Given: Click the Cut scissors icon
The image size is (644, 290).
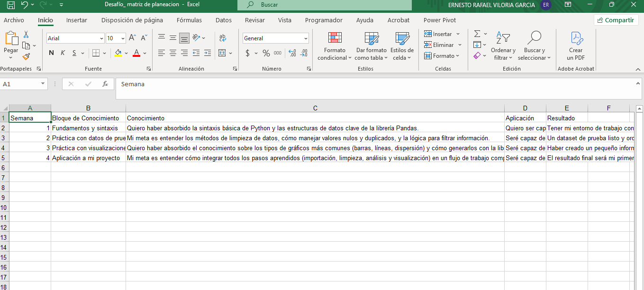Looking at the screenshot, I should (x=26, y=35).
